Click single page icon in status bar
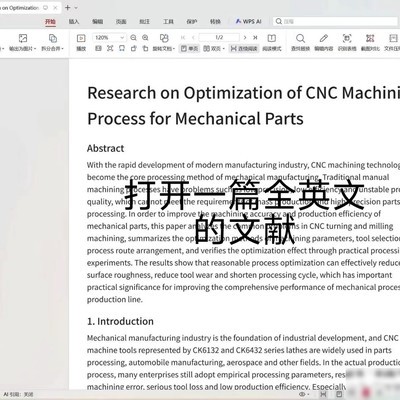Viewport: 400px width, 400px height. click(339, 394)
